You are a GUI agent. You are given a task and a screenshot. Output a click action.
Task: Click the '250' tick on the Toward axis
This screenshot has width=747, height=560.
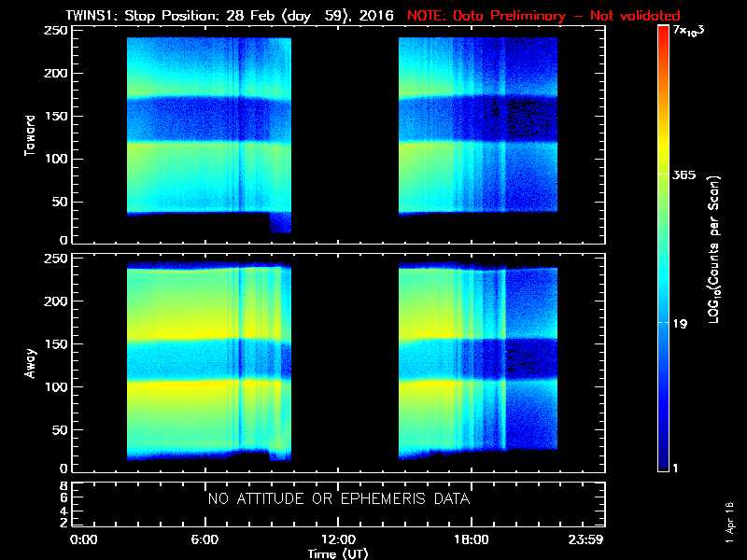click(x=56, y=31)
